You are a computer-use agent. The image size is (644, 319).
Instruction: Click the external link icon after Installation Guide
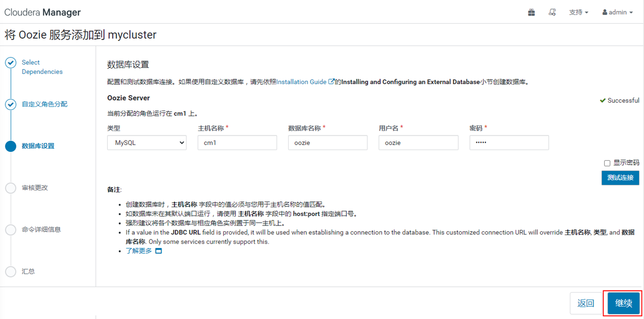click(331, 82)
